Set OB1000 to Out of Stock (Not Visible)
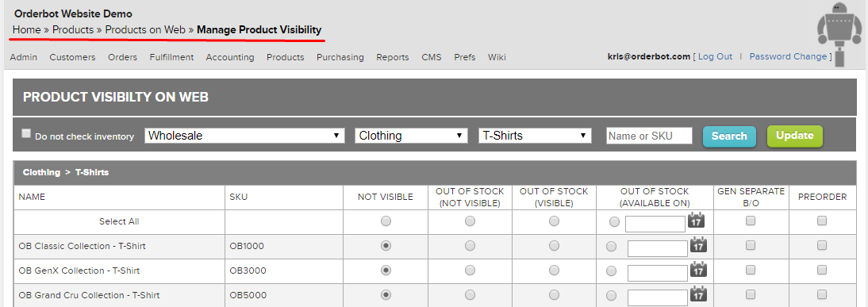 pyautogui.click(x=470, y=246)
